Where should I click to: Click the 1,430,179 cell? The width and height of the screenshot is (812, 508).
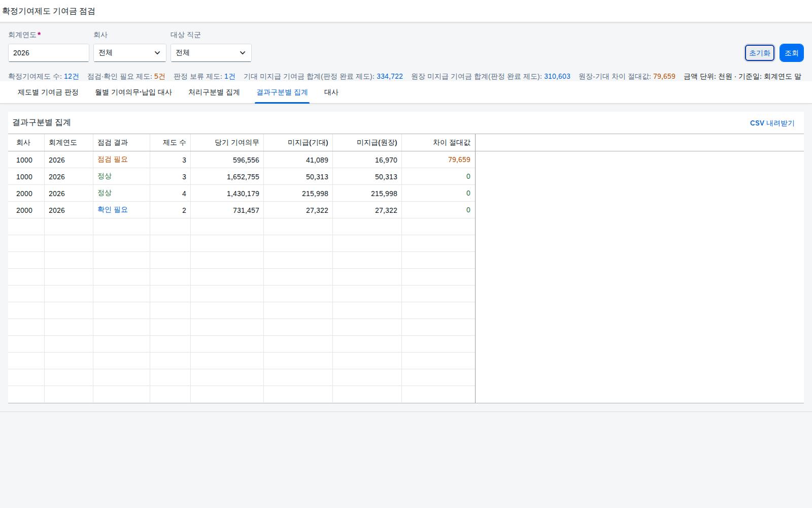227,193
